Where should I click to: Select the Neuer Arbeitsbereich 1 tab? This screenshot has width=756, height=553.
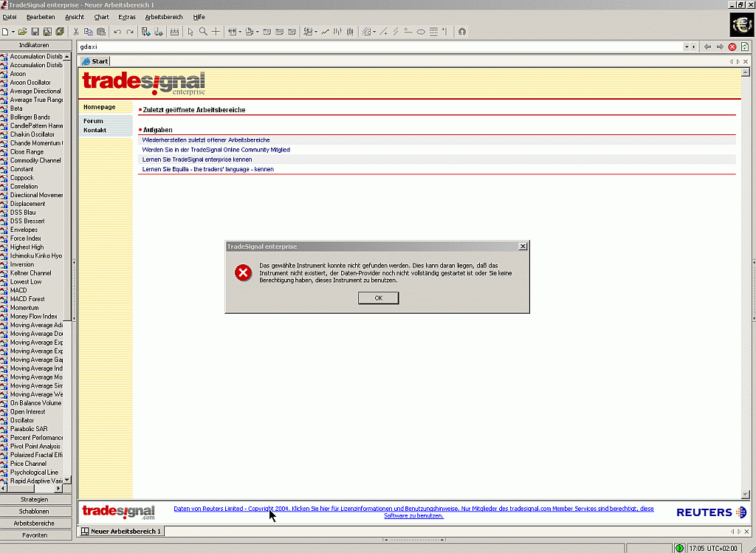tap(122, 532)
